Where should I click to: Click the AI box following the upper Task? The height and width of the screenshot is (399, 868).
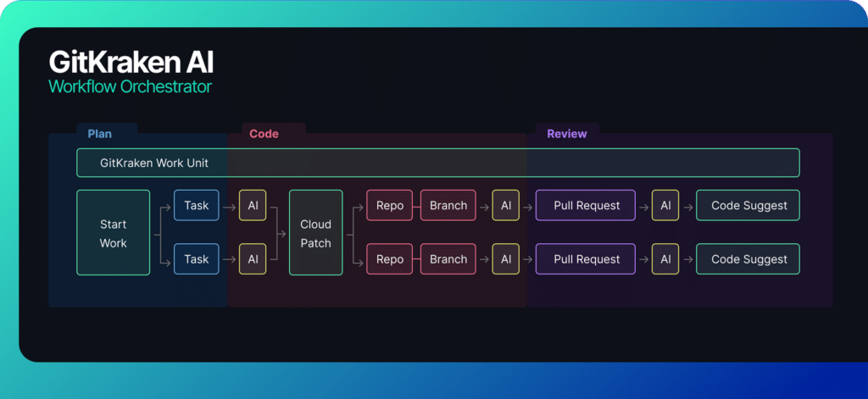point(253,205)
